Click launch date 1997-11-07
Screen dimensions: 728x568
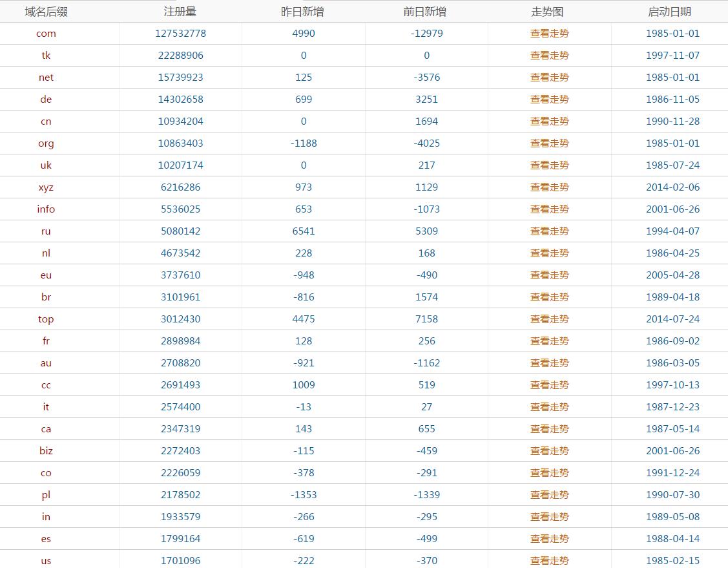[672, 56]
